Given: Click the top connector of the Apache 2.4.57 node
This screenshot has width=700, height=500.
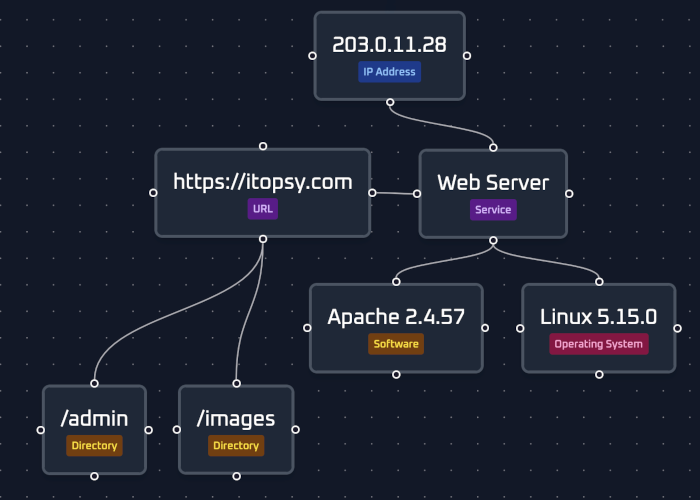Looking at the screenshot, I should (396, 282).
